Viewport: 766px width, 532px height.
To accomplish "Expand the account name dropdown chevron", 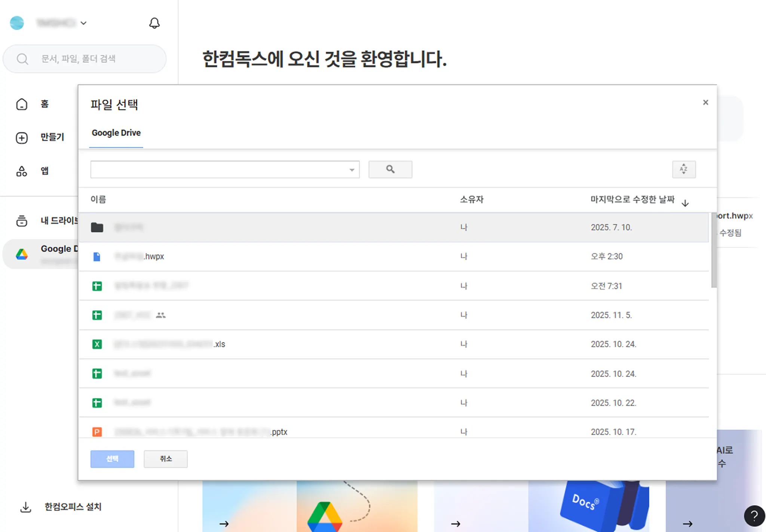I will 84,23.
